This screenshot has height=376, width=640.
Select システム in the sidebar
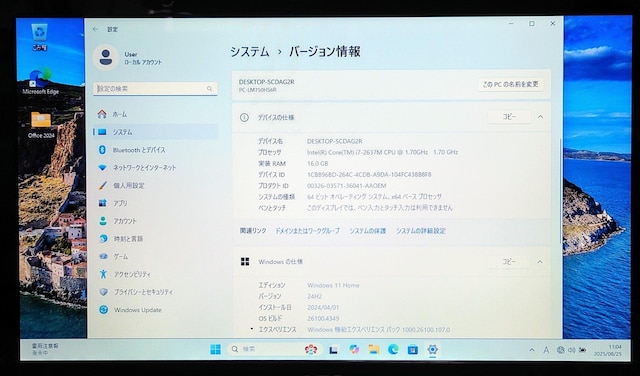pos(155,132)
